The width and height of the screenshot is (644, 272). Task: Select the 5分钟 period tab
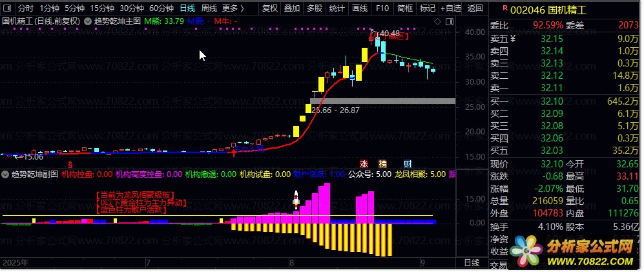click(74, 8)
